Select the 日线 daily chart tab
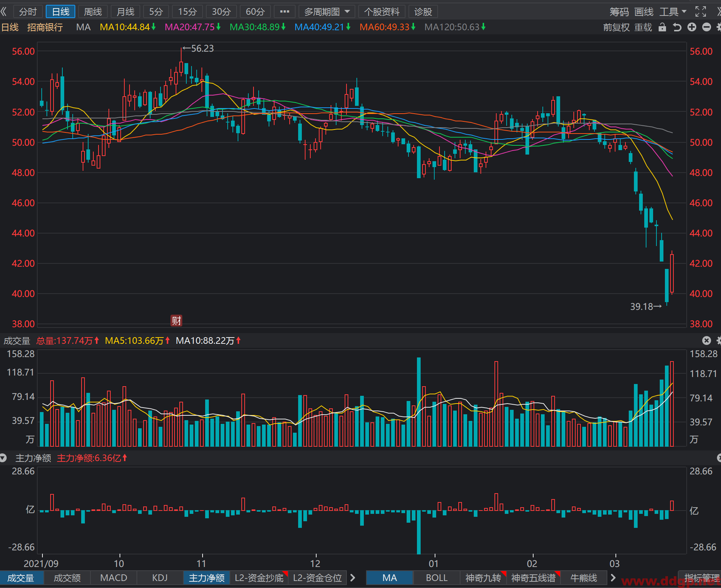The height and width of the screenshot is (588, 721). 61,12
